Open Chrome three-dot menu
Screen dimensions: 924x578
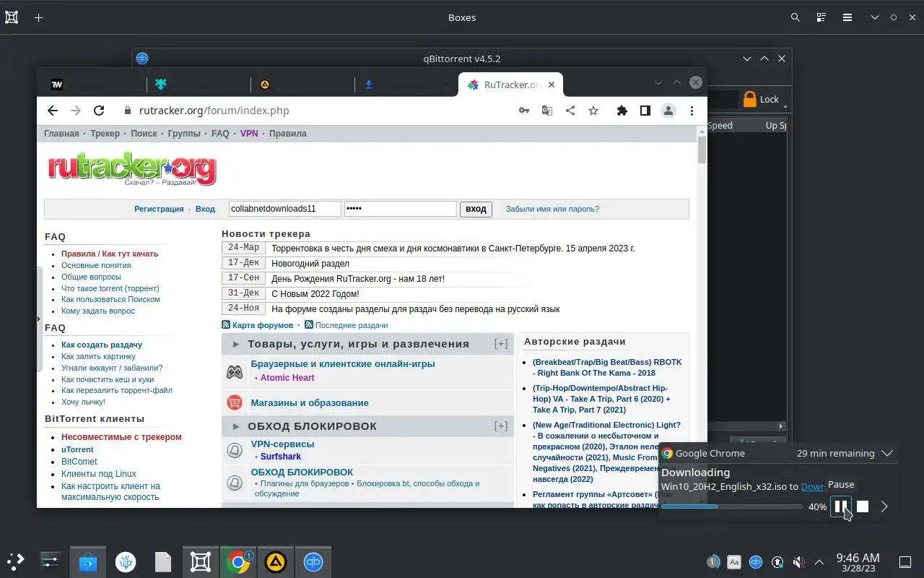[692, 111]
